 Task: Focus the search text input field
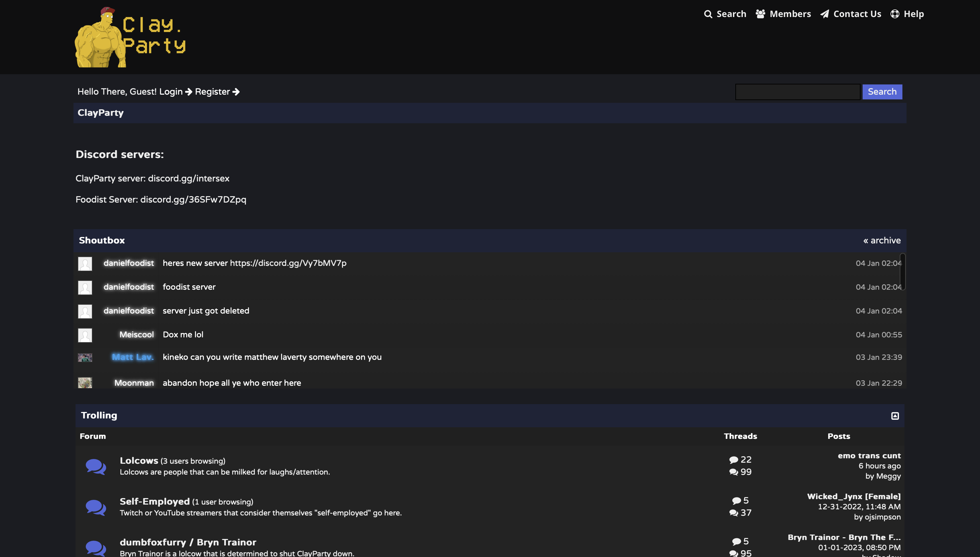(x=797, y=92)
